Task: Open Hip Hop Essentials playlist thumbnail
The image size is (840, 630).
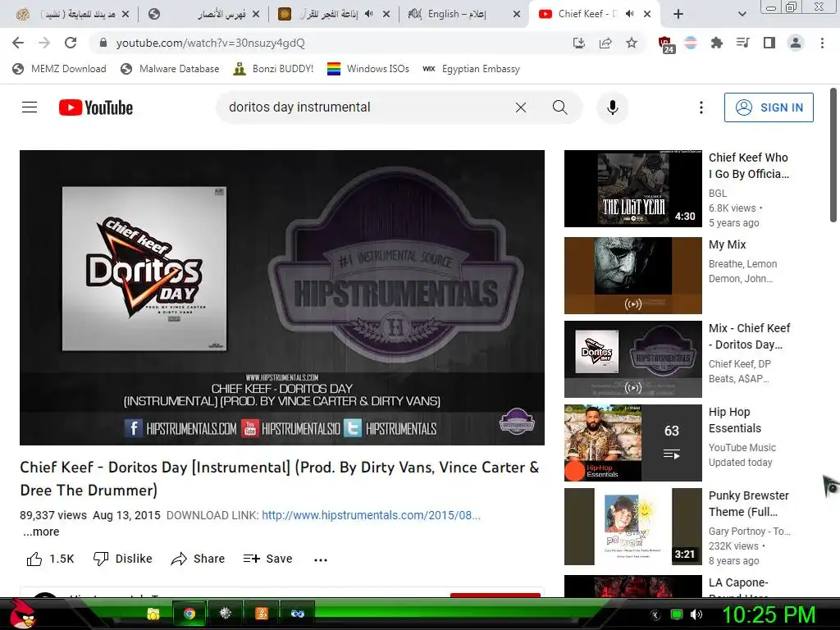Action: [632, 443]
